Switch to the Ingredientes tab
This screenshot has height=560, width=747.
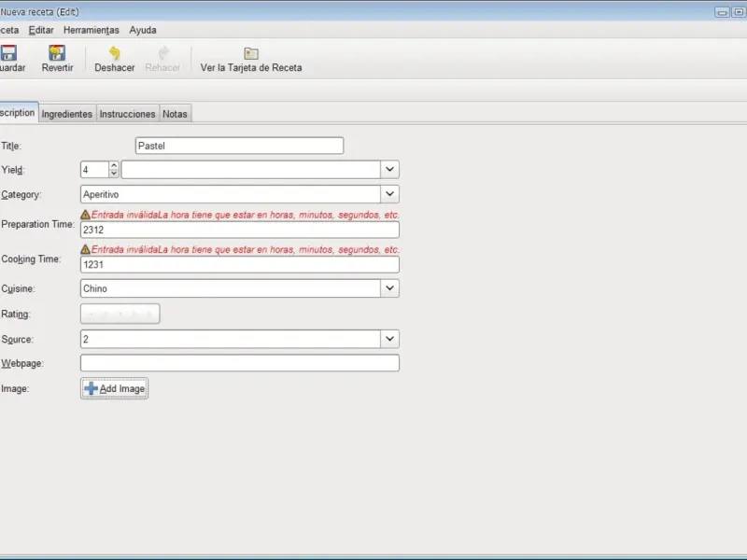click(x=66, y=114)
